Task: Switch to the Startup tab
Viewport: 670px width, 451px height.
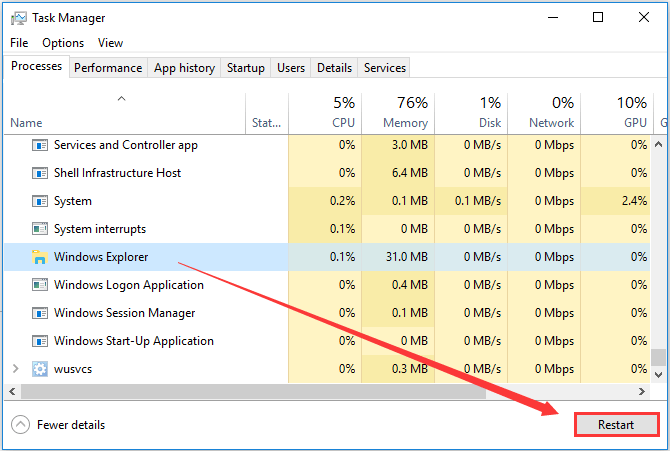Action: coord(246,68)
